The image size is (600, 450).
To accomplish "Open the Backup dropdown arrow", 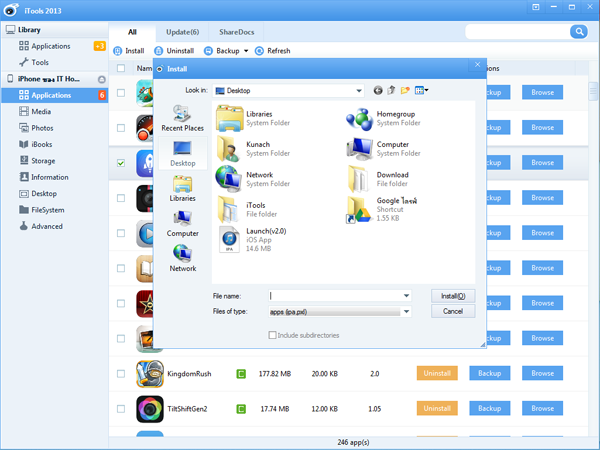I will tap(246, 51).
